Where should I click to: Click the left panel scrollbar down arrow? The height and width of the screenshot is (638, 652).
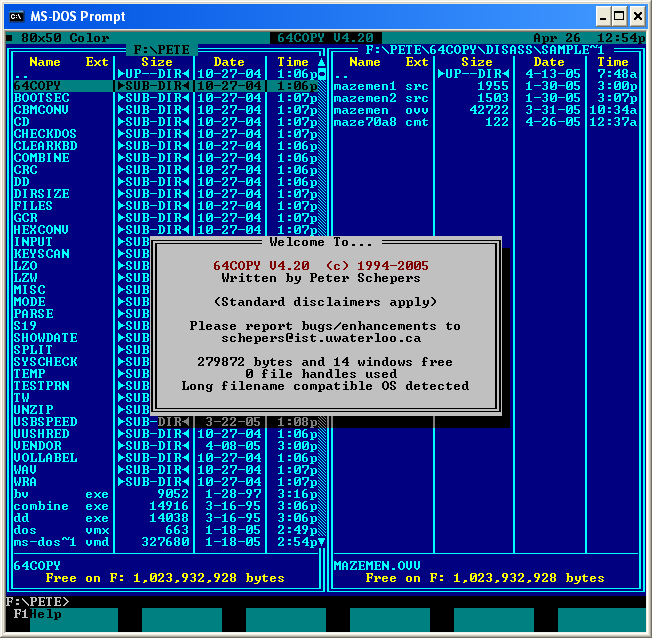click(321, 542)
